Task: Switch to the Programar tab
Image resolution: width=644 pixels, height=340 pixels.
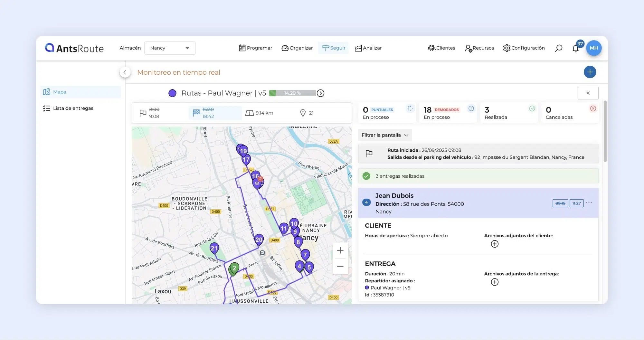Action: point(256,48)
